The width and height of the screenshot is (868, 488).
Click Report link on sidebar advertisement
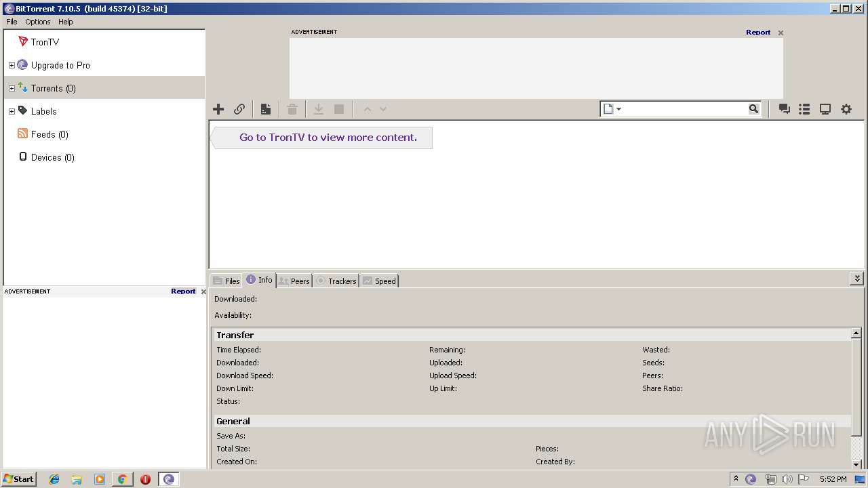tap(183, 291)
